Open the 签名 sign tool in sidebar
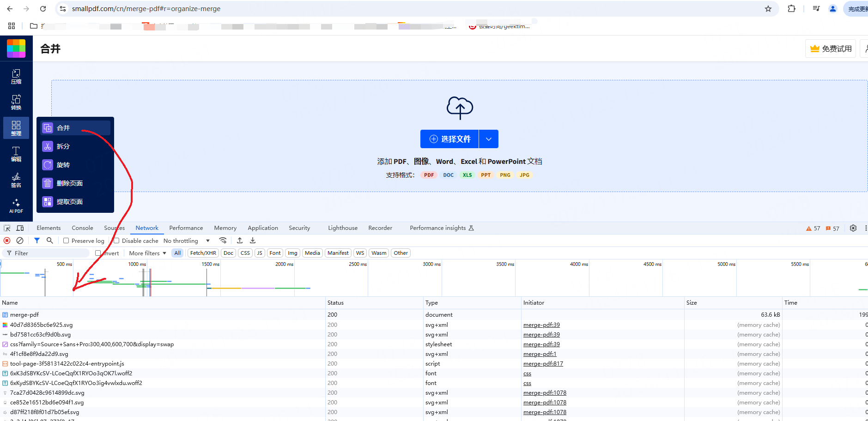The height and width of the screenshot is (421, 868). coord(16,180)
